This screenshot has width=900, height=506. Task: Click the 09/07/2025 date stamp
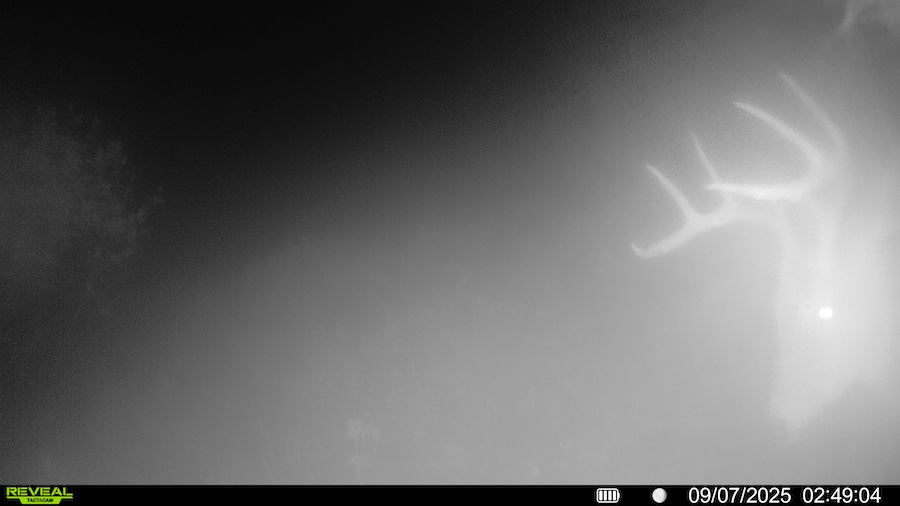click(739, 495)
